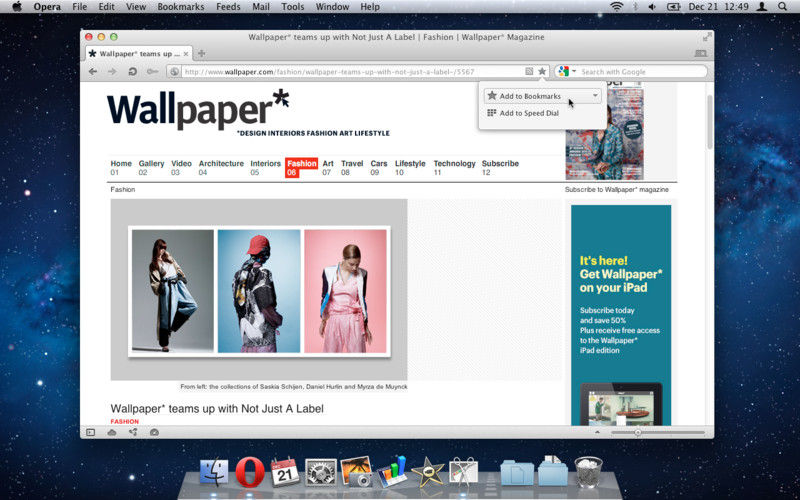800x500 pixels.
Task: Enter full screen with window corner arrows
Action: pyautogui.click(x=707, y=37)
